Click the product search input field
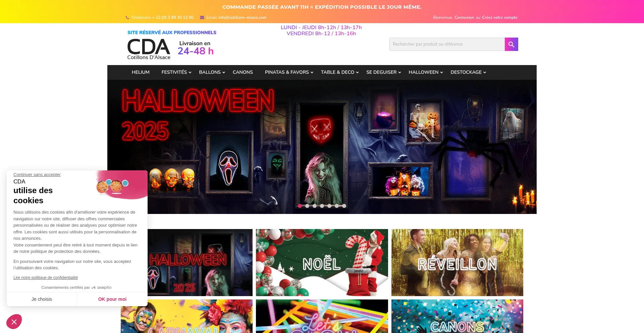 pyautogui.click(x=447, y=44)
